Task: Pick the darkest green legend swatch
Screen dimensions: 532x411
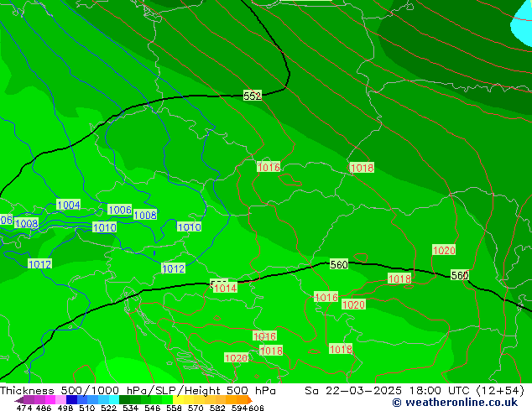Action: point(123,399)
